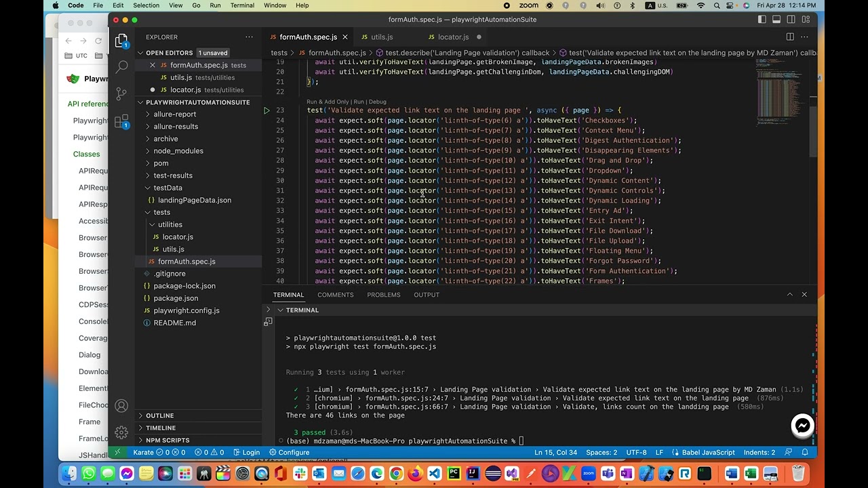Open Explorer more actions ellipsis
The width and height of the screenshot is (868, 488).
[250, 37]
